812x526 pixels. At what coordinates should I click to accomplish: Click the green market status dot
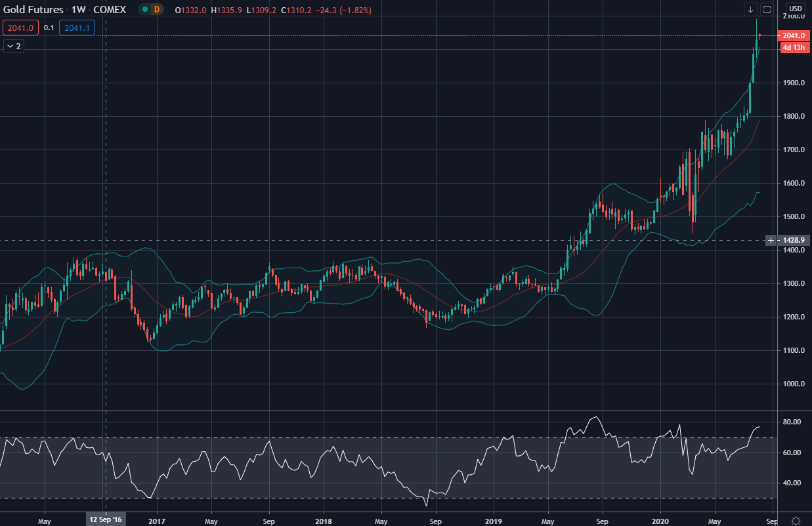tap(144, 10)
